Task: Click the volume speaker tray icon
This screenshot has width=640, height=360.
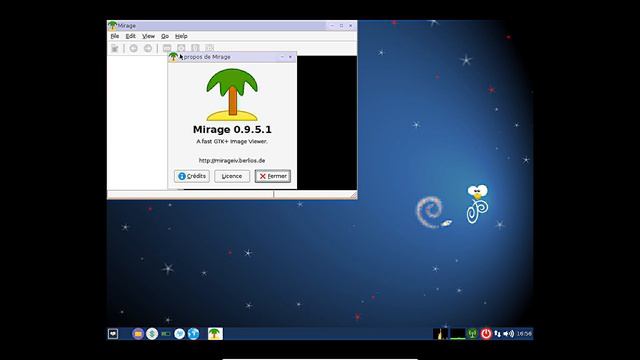Action: click(509, 334)
